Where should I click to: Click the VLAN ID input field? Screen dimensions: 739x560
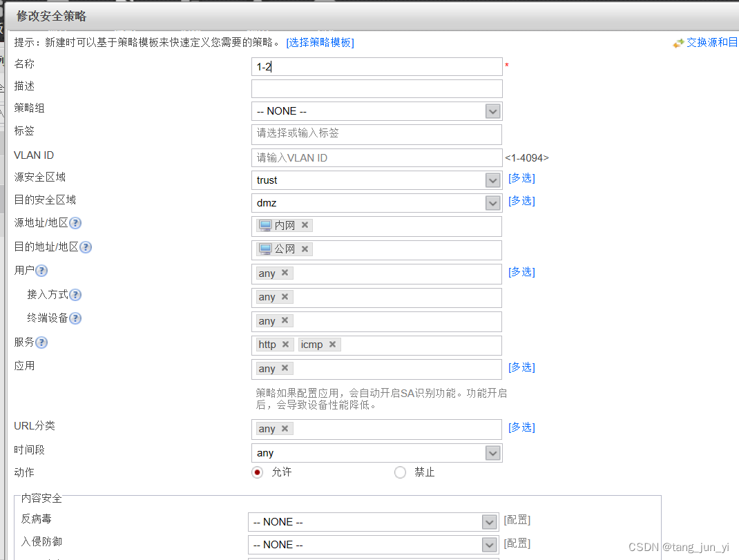tap(376, 158)
